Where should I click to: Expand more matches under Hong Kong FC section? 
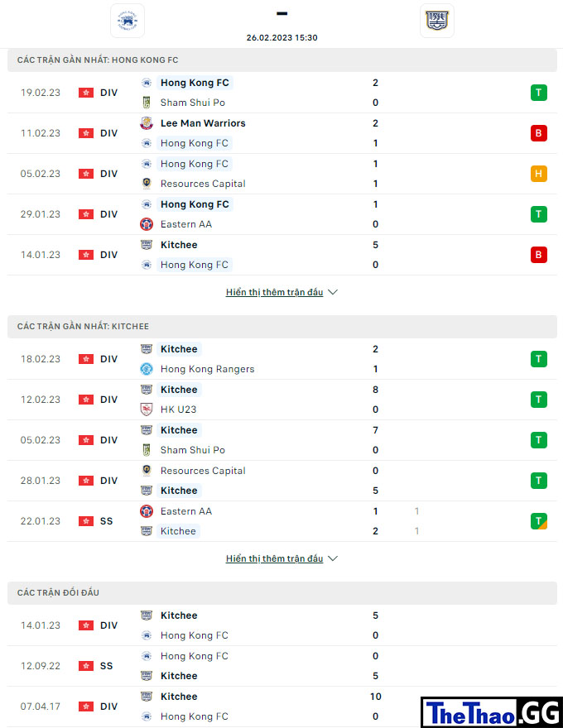[x=275, y=292]
